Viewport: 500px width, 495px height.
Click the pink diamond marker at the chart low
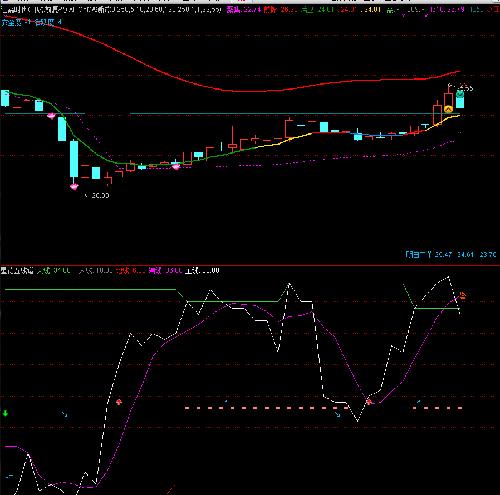click(x=74, y=186)
